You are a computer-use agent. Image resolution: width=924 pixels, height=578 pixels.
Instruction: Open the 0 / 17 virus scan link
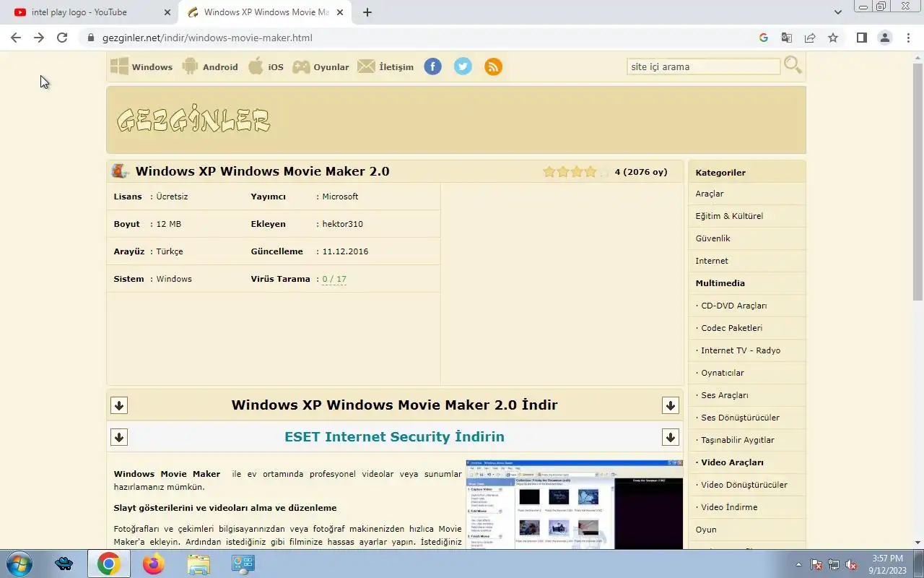[x=334, y=279]
